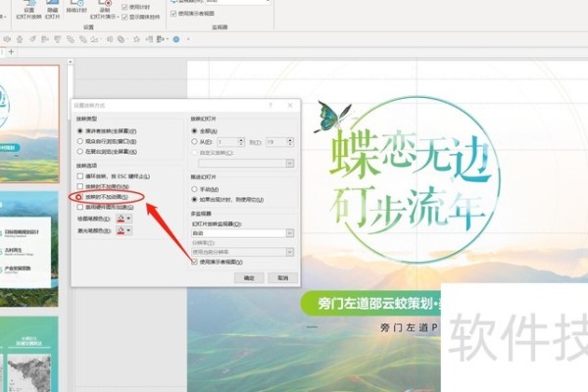Screen dimensions: 588x392
Task: Select the first slide thumbnail
Action: pos(29,123)
